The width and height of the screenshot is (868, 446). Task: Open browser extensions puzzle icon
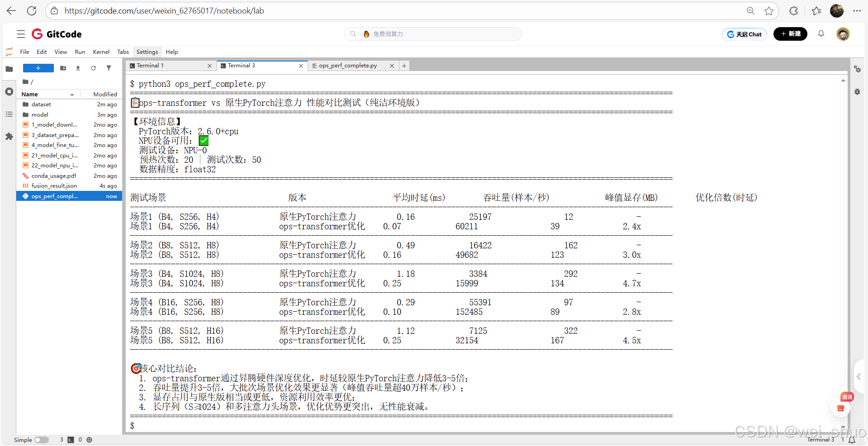(793, 11)
